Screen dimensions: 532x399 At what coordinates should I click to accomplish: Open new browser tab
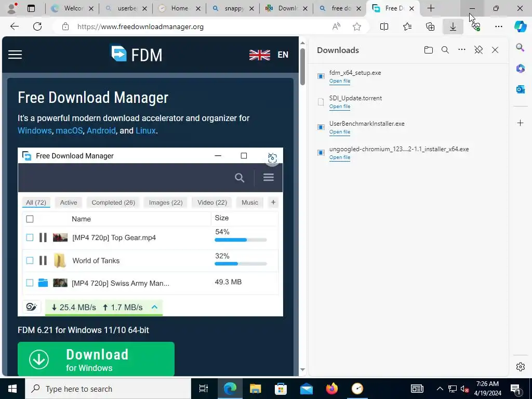point(431,8)
